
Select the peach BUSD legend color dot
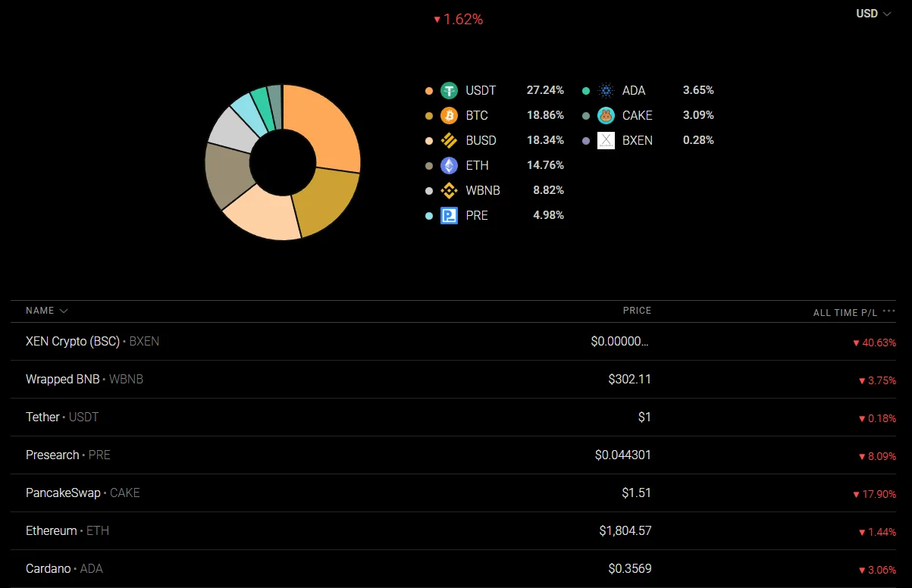429,141
